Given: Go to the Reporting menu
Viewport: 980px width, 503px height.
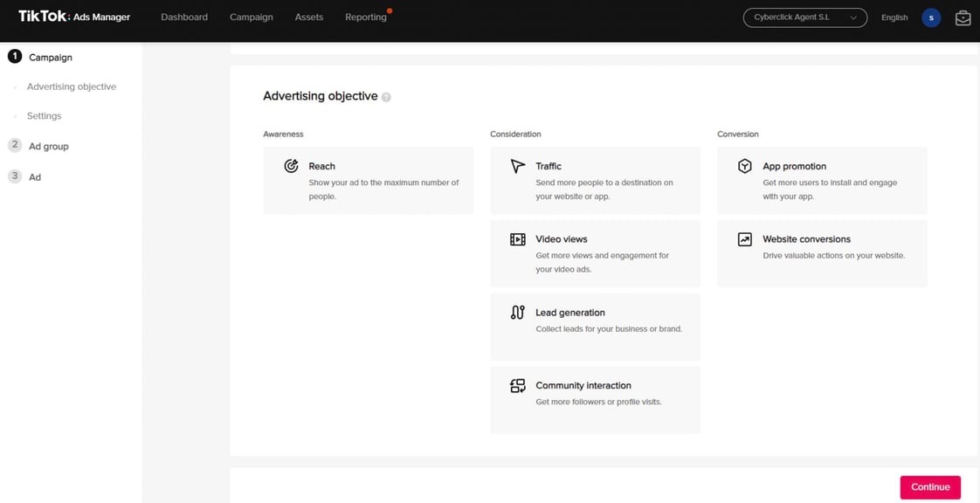Looking at the screenshot, I should [366, 17].
